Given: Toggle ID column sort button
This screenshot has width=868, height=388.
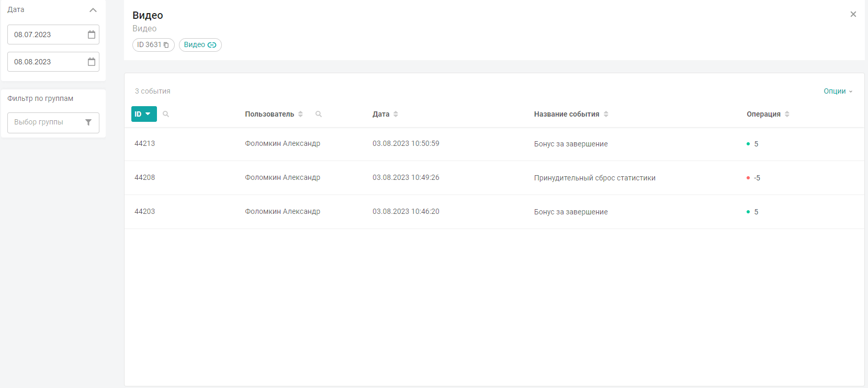Looking at the screenshot, I should (144, 114).
